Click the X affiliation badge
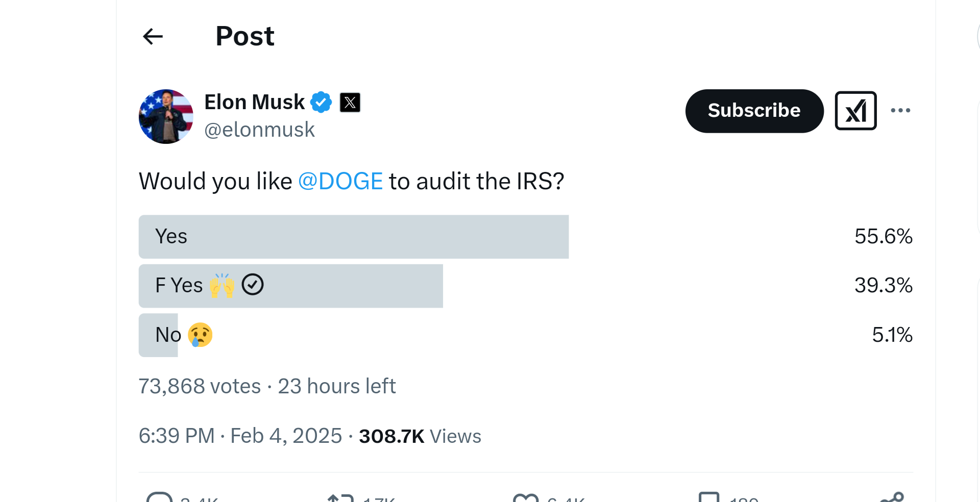This screenshot has width=980, height=502. 350,103
